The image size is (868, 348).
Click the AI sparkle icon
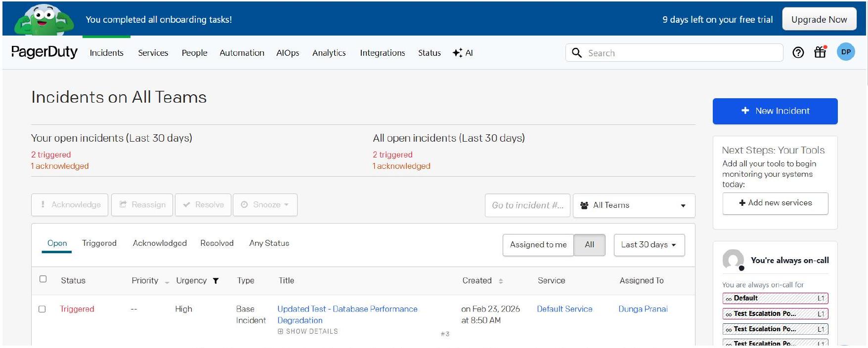pos(457,53)
